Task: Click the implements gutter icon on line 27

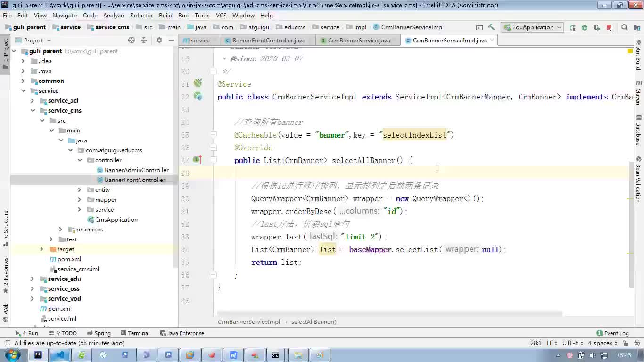Action: [x=197, y=160]
